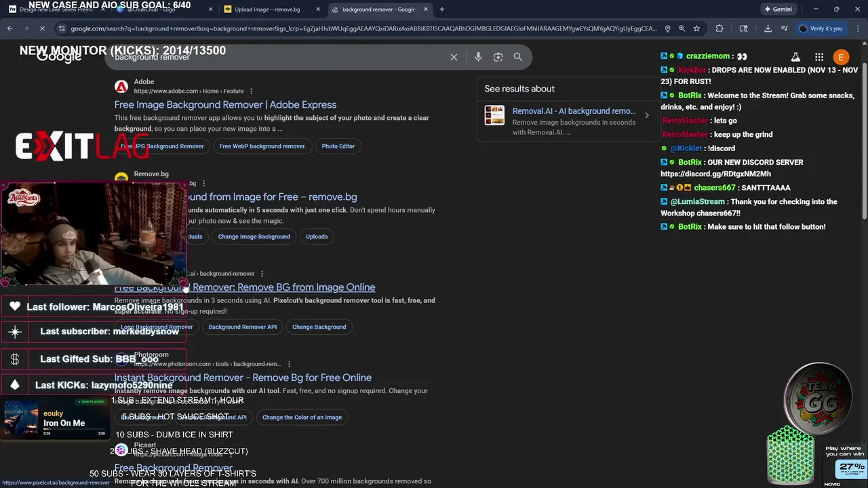Click the Google logo
The height and width of the screenshot is (488, 868).
59,57
